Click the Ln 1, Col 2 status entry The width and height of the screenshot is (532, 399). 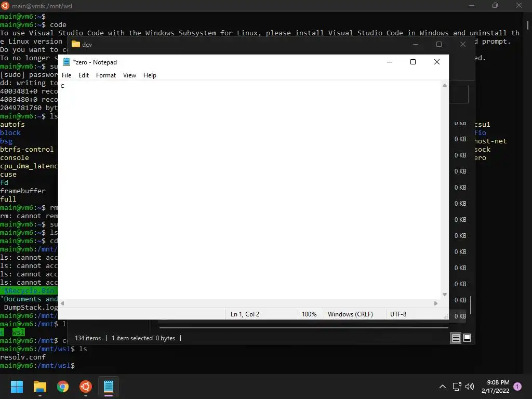[245, 314]
